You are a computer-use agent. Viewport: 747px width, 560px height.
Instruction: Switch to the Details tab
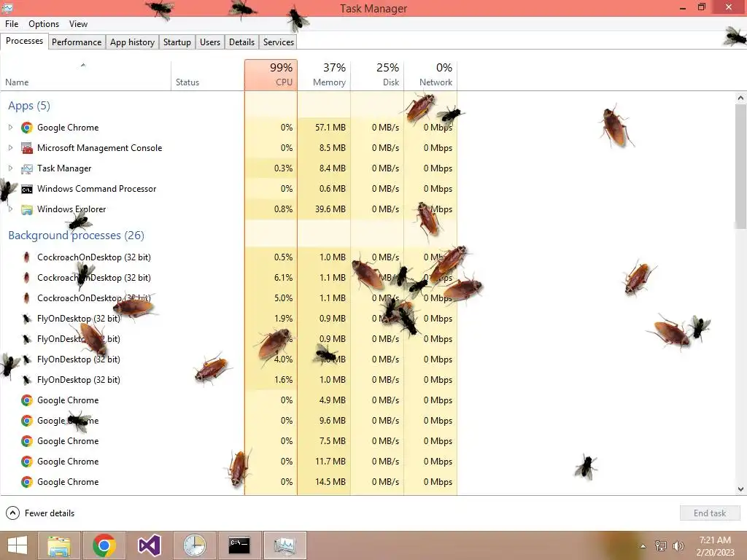241,42
